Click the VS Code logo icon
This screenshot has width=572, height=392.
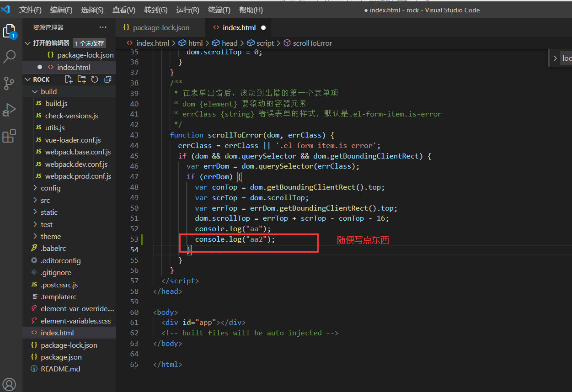(x=5, y=9)
